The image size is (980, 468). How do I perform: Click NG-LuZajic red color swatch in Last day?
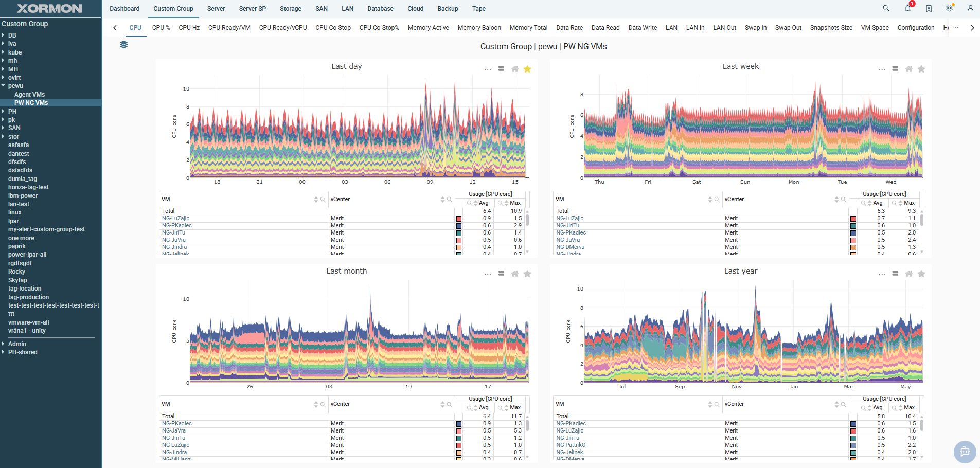459,219
